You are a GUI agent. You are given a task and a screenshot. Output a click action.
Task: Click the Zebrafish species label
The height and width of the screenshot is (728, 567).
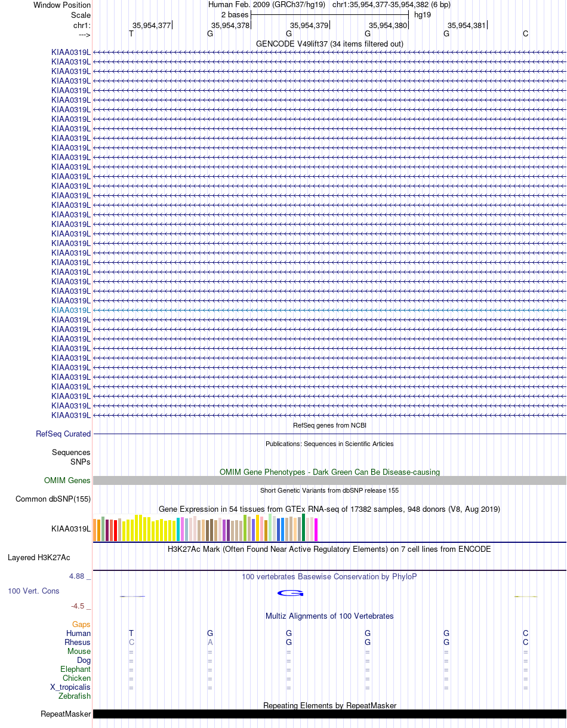[75, 696]
